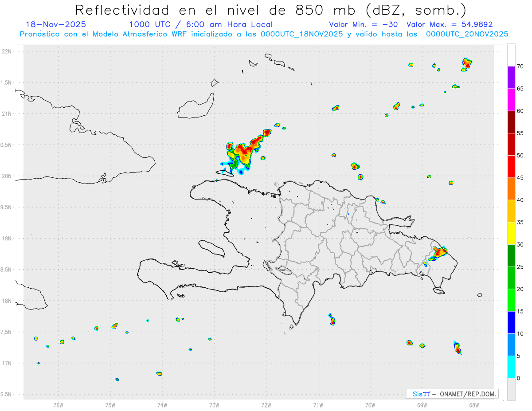Click the '75W' longitude label
The image size is (532, 411).
(x=110, y=405)
